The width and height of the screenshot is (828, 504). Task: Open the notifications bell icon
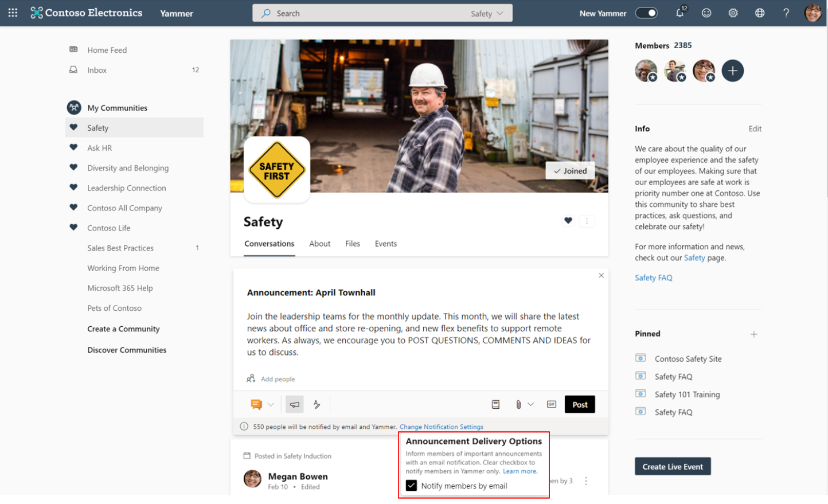point(679,13)
